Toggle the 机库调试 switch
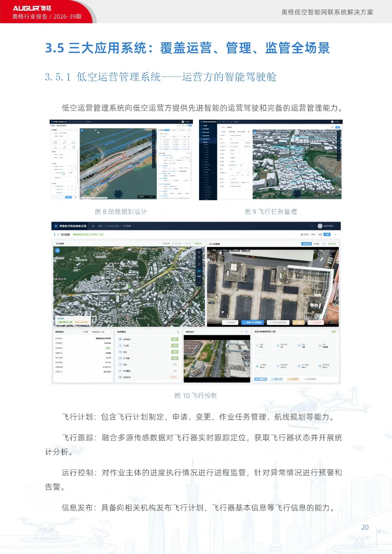The height and width of the screenshot is (554, 392). click(x=177, y=332)
